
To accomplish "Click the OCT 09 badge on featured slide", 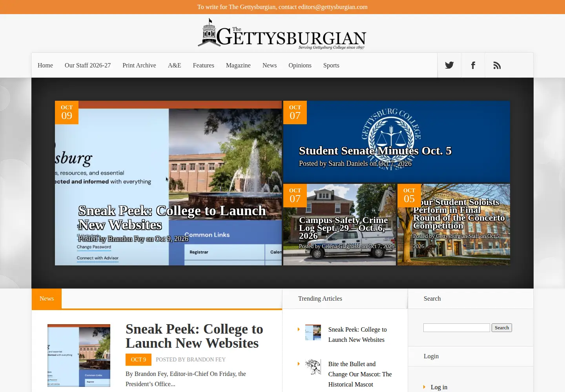I will click(x=67, y=113).
